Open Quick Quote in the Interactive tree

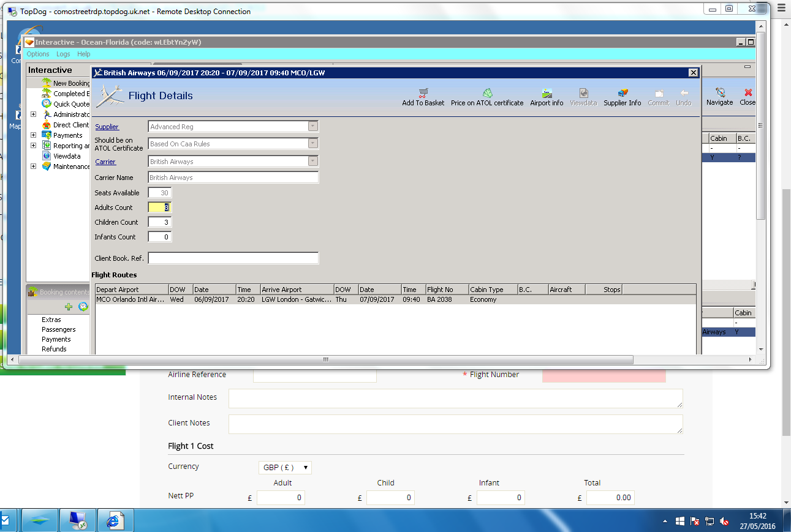coord(71,104)
